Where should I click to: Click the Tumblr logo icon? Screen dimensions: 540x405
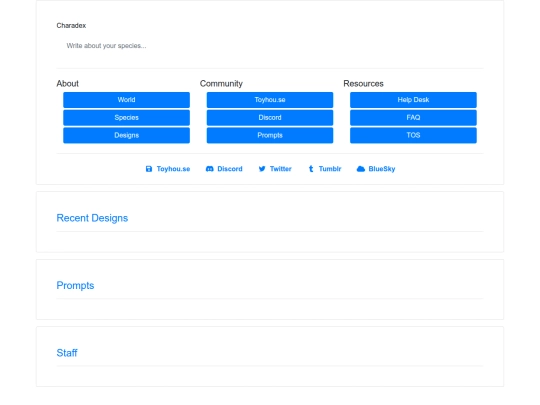point(311,169)
